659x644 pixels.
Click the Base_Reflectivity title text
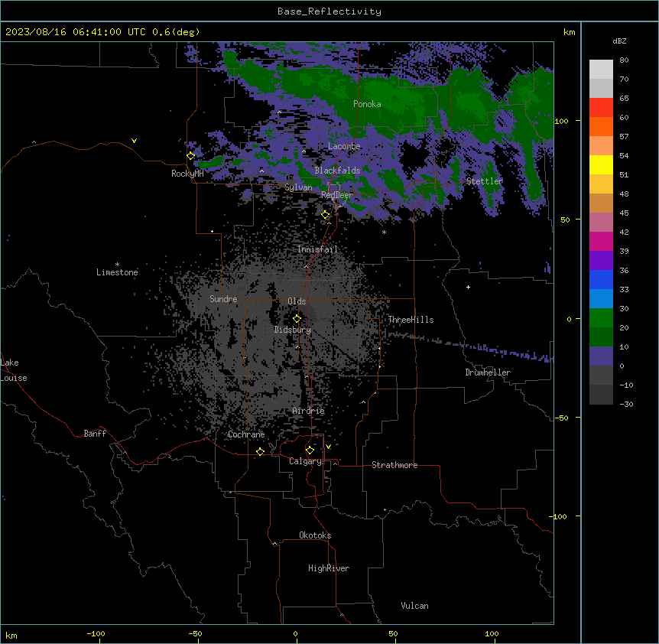click(329, 11)
